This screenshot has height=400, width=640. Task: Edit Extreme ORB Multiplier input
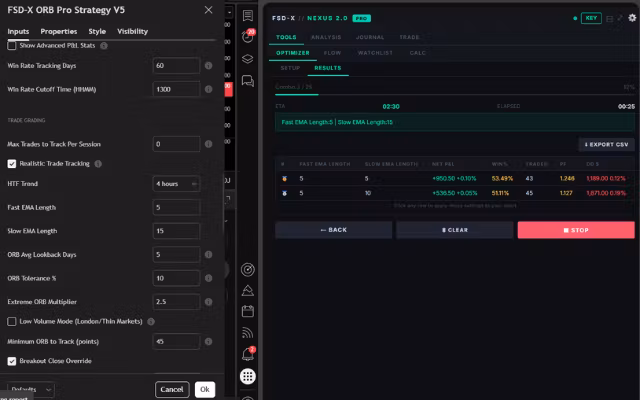(176, 302)
